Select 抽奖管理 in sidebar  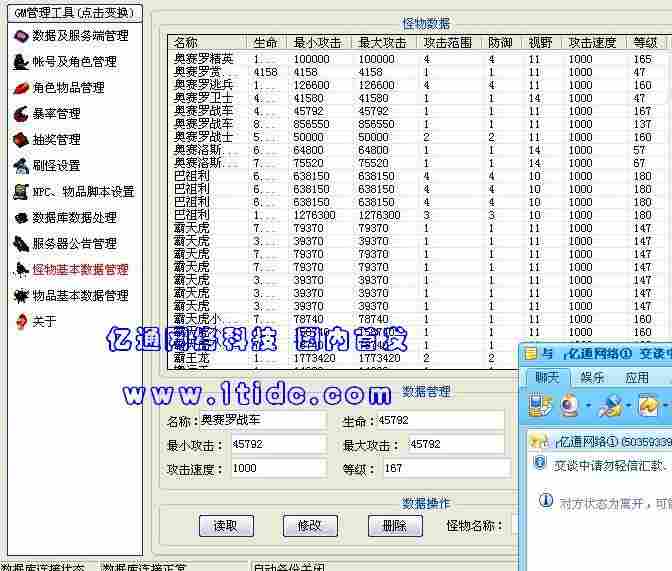pos(56,140)
